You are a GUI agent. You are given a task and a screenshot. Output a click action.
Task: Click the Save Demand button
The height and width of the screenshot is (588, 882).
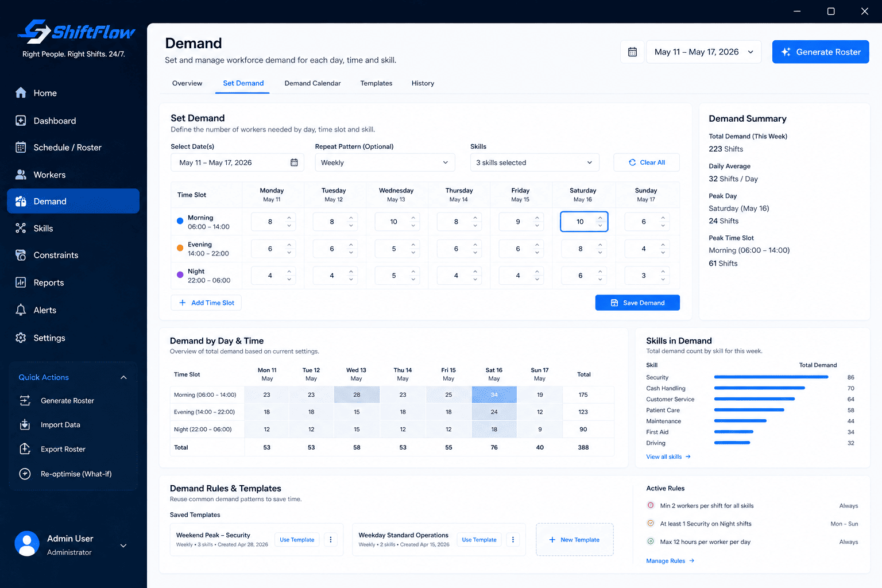(x=637, y=303)
